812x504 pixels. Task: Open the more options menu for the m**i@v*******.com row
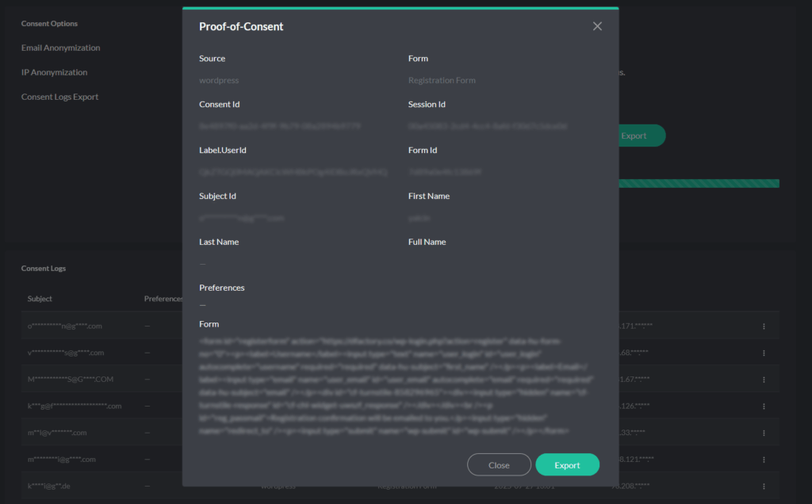764,433
